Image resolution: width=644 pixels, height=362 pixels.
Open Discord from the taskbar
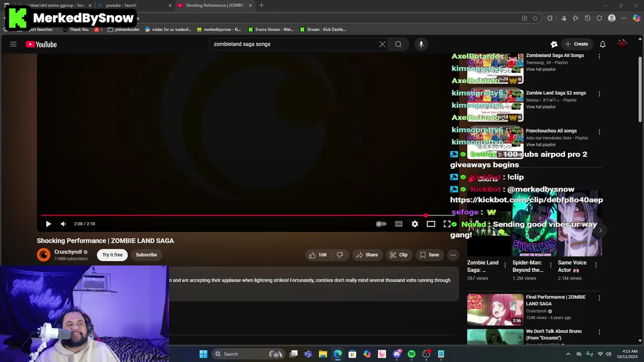point(397,354)
